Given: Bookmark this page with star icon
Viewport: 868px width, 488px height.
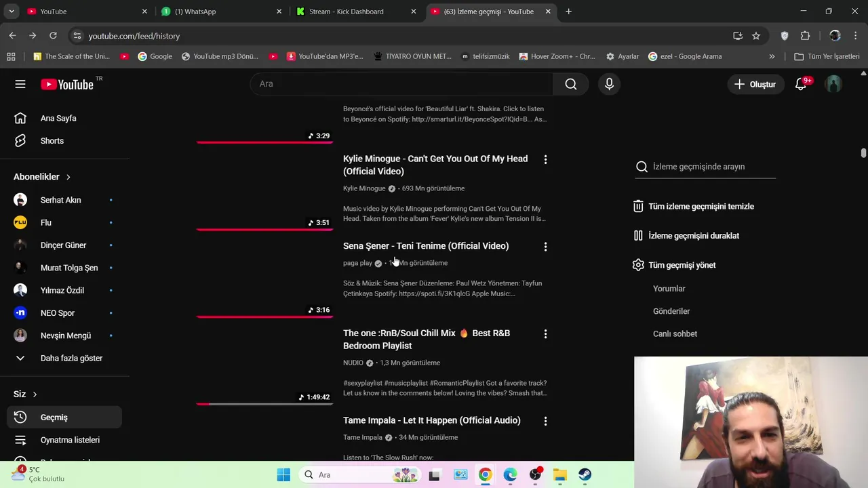Looking at the screenshot, I should [756, 36].
